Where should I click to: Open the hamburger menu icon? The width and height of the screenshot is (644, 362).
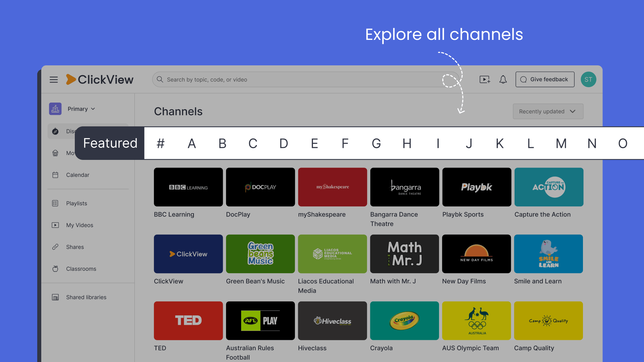click(54, 79)
